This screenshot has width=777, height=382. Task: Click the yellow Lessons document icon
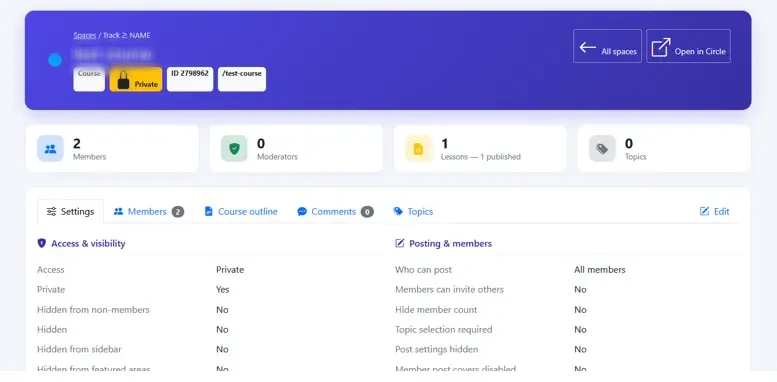tap(418, 149)
